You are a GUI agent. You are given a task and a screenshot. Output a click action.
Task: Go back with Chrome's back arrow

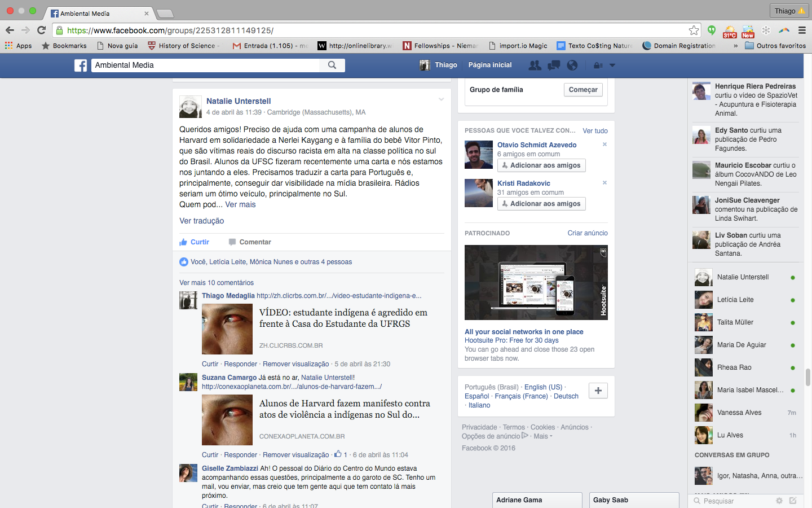(x=10, y=30)
